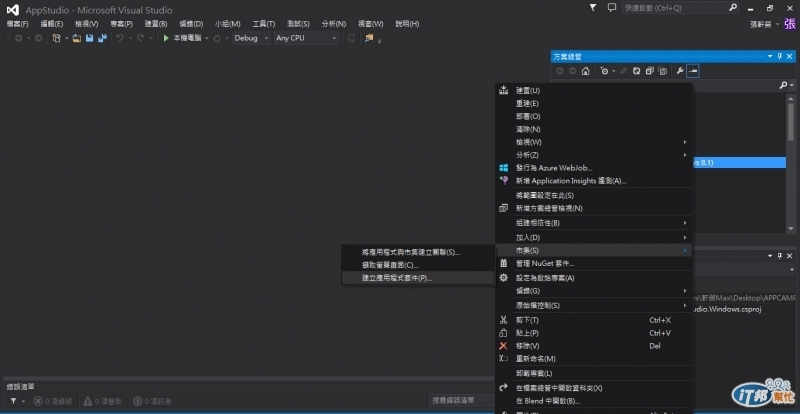Click the Undo arrow in the toolbar
Image resolution: width=800 pixels, height=414 pixels.
point(119,38)
